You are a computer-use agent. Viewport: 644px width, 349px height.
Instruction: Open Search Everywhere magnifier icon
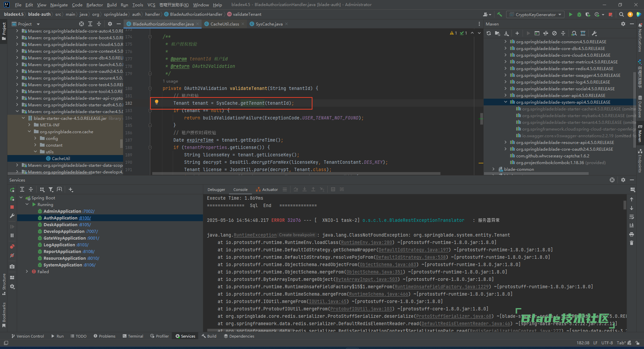pyautogui.click(x=621, y=14)
